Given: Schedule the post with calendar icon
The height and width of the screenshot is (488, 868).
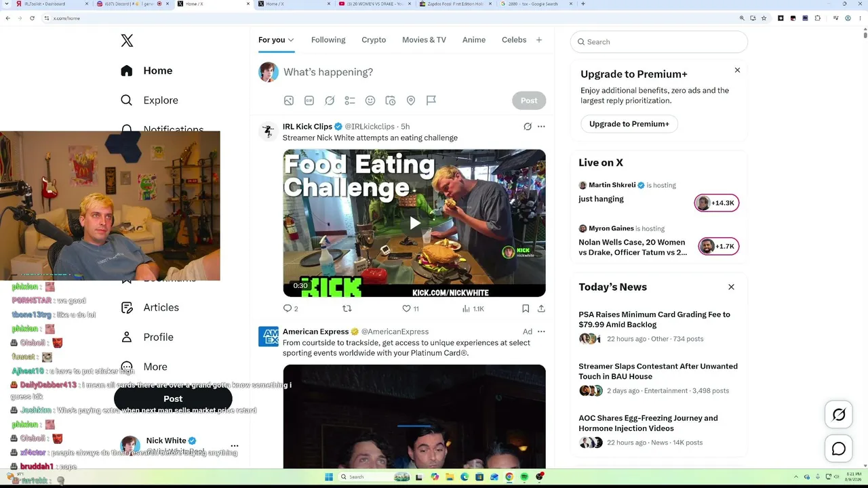Looking at the screenshot, I should (391, 100).
